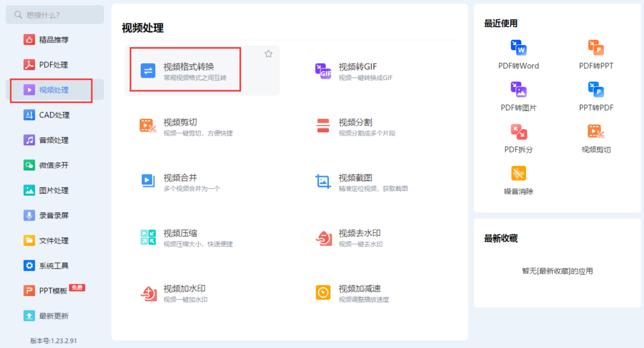Image resolution: width=644 pixels, height=348 pixels.
Task: Click the teal 视频压缩 arrows icon
Action: point(148,237)
